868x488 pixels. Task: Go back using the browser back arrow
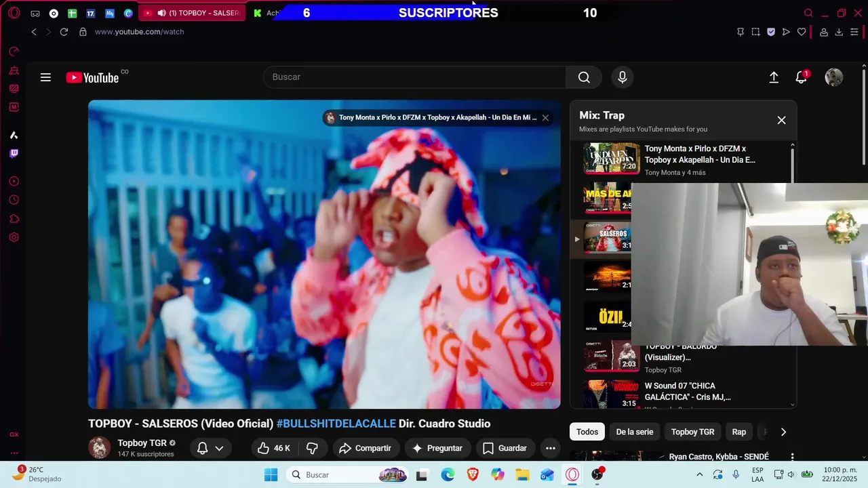click(34, 32)
